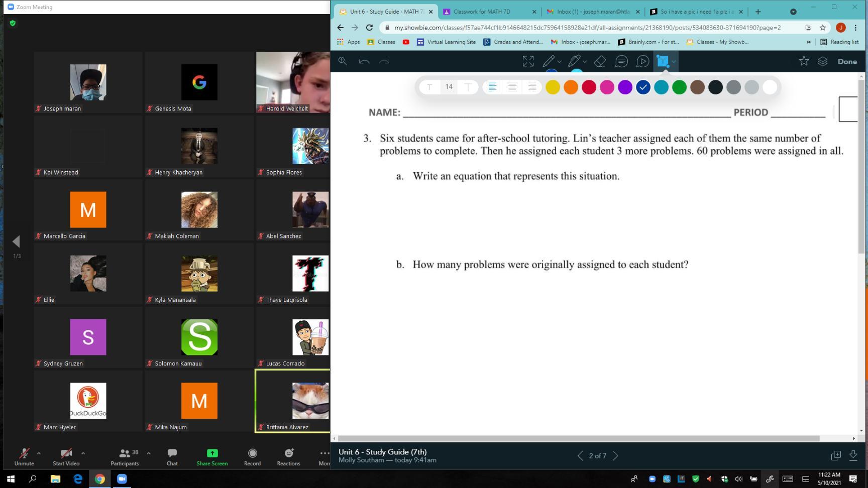The width and height of the screenshot is (868, 488).
Task: Click the Chrome profile J avatar
Action: click(840, 28)
